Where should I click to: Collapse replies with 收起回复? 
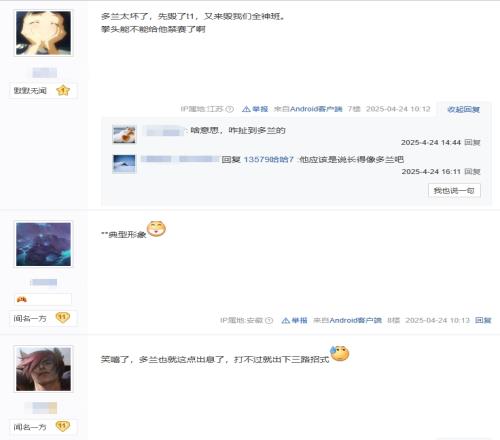463,109
